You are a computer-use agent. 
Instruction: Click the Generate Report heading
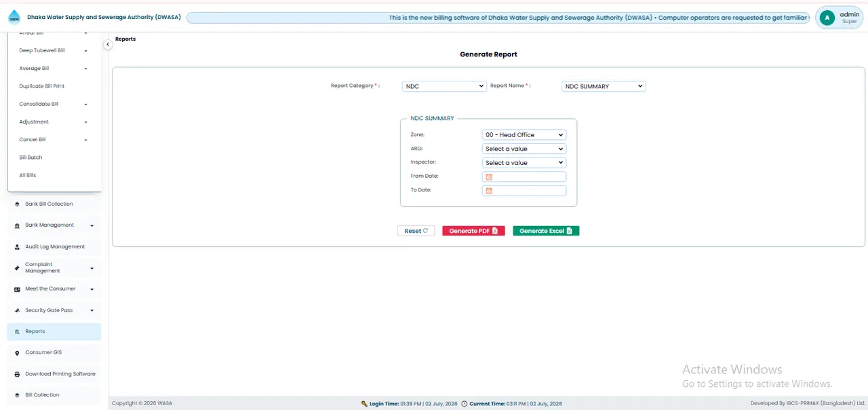(x=488, y=54)
